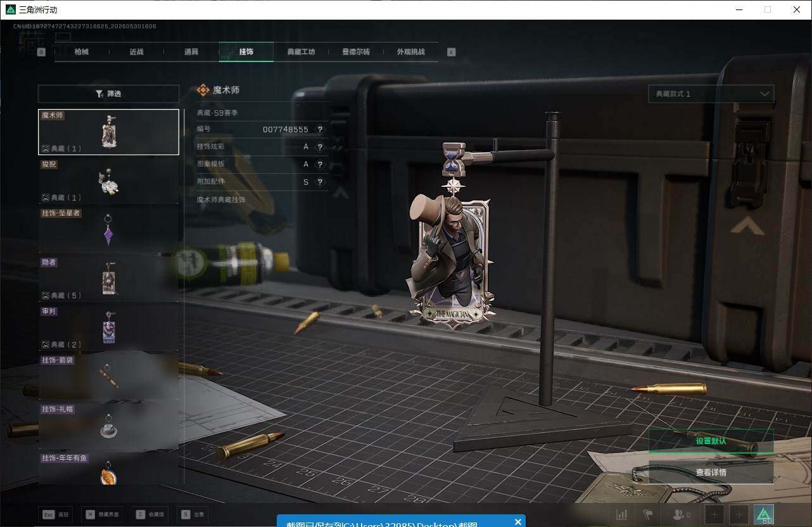Image resolution: width=812 pixels, height=527 pixels.
Task: Click the Q previous-tab key icon
Action: (41, 52)
